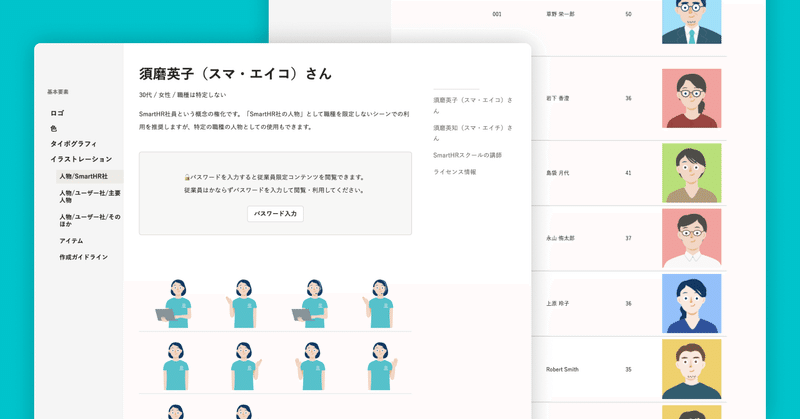
Task: Jump to 須磨英子（スマ・エイコ）さん in the contents list
Action: click(473, 105)
